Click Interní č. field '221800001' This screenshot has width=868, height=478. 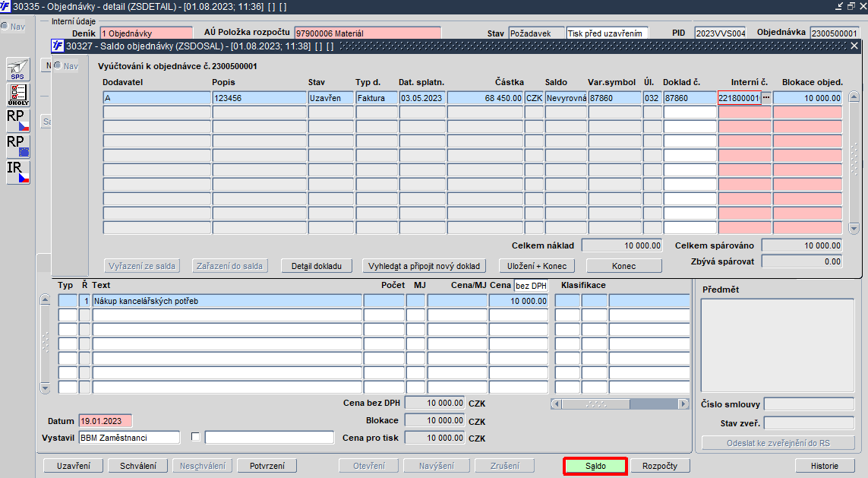739,98
